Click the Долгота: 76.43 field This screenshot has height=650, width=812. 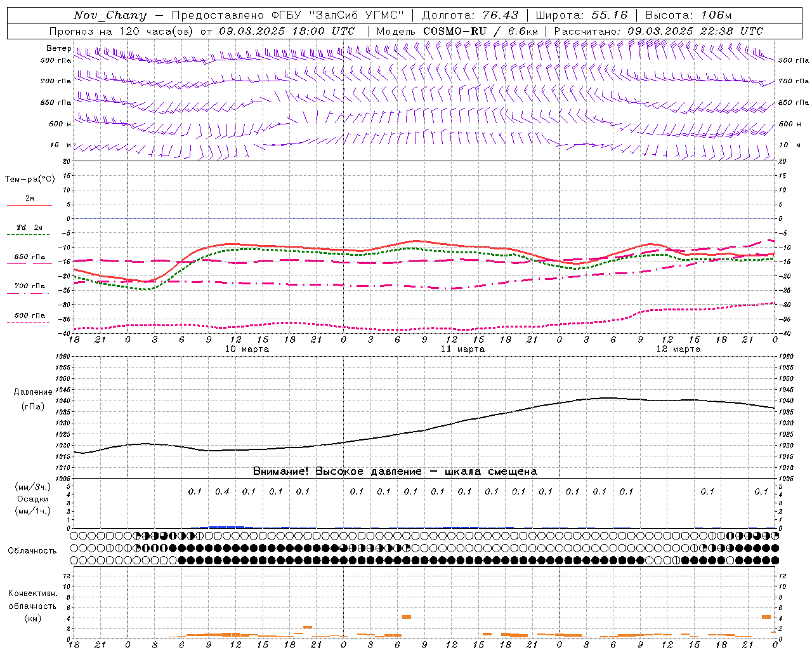click(x=470, y=15)
